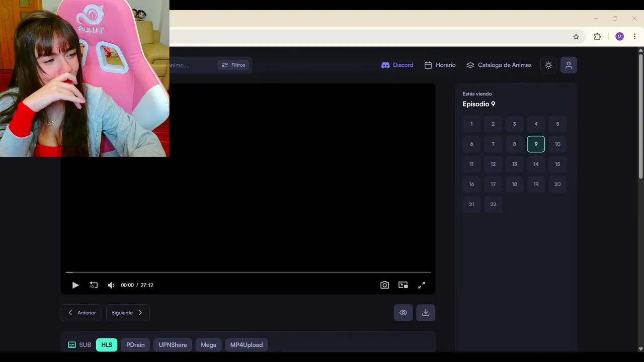Image resolution: width=644 pixels, height=362 pixels.
Task: Click the SUB subtitles label
Action: coord(79,345)
